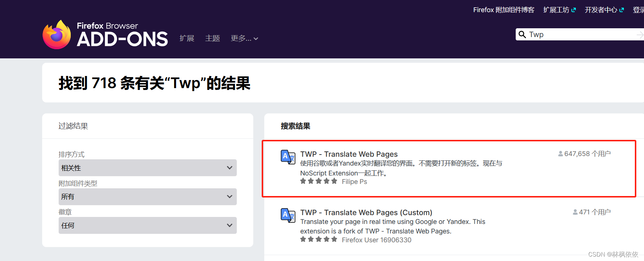Open the TWP - Translate Web Pages (Custom) title
The width and height of the screenshot is (644, 261).
(x=366, y=213)
